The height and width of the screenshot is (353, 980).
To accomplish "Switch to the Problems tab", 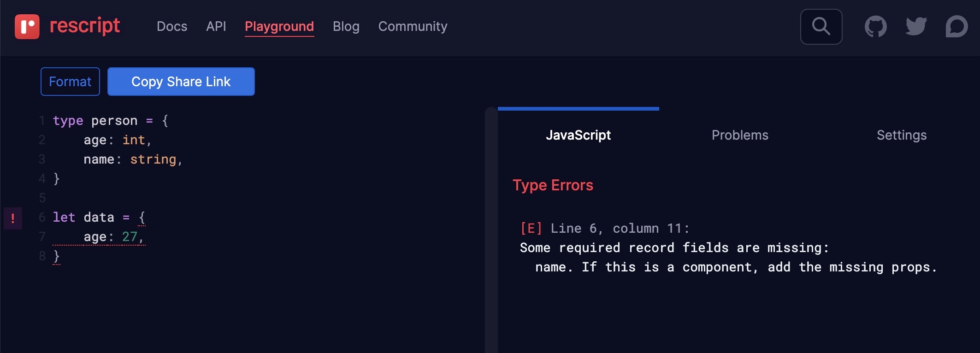I will coord(740,135).
